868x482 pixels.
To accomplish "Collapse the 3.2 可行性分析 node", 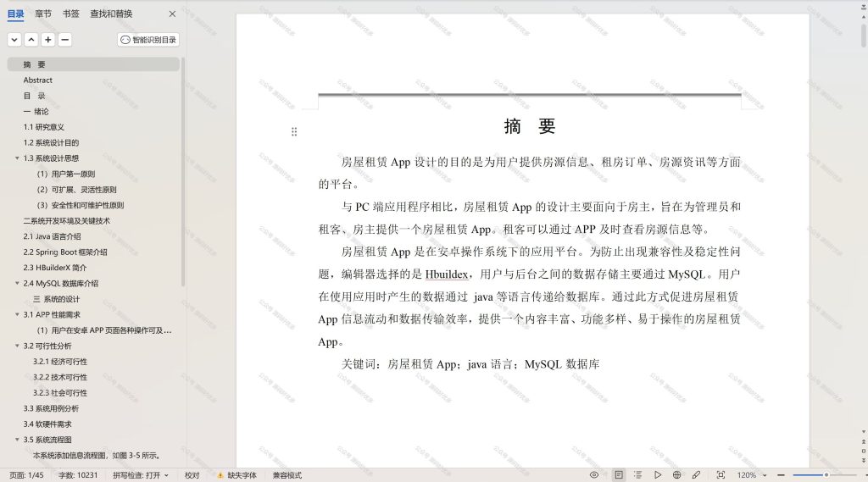I will point(17,346).
